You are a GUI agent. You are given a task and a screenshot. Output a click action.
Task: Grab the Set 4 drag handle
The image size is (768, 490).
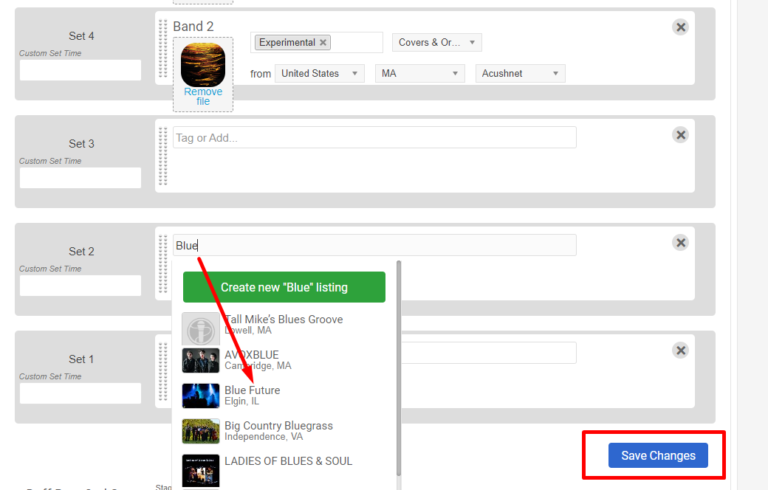click(163, 48)
